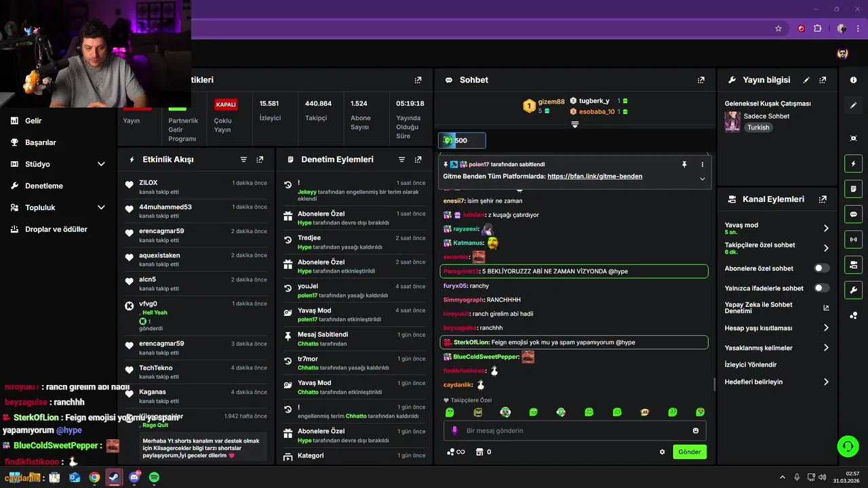The image size is (868, 488).
Task: Open pinned message three-dot menu
Action: (x=702, y=164)
